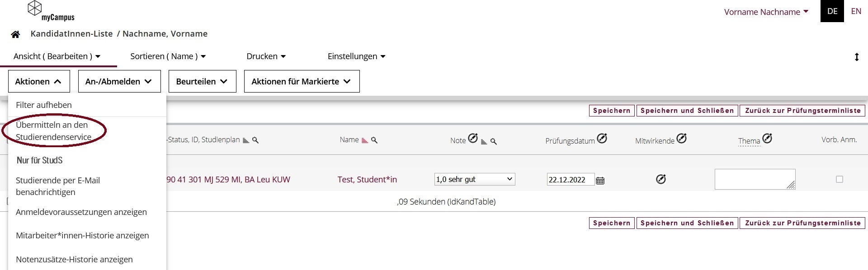868x270 pixels.
Task: Click the Thema column header link
Action: coord(749,141)
